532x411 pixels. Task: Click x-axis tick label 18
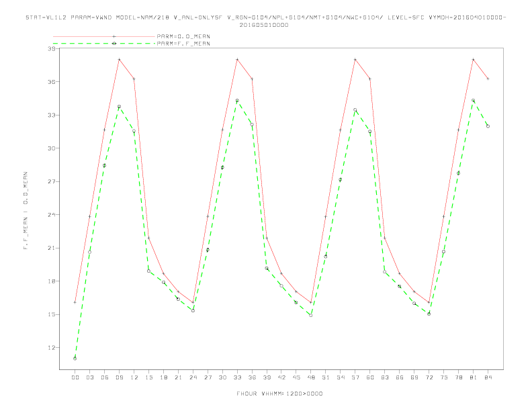[x=163, y=377]
